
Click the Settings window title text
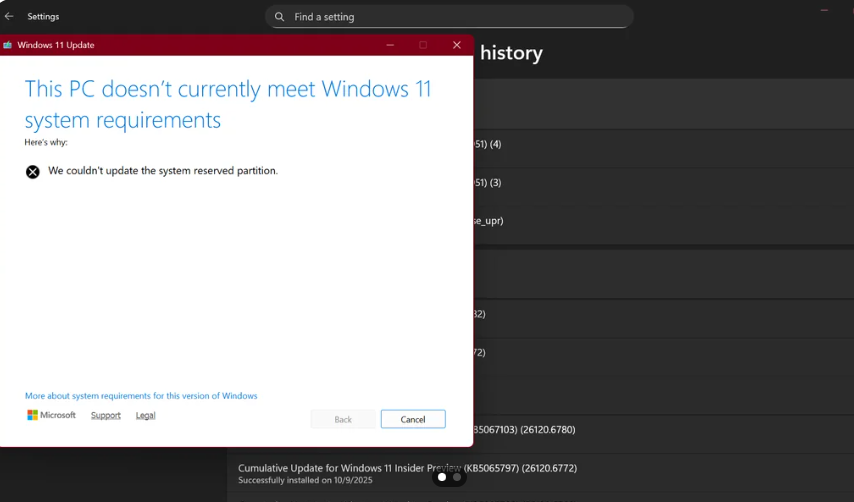pos(43,16)
